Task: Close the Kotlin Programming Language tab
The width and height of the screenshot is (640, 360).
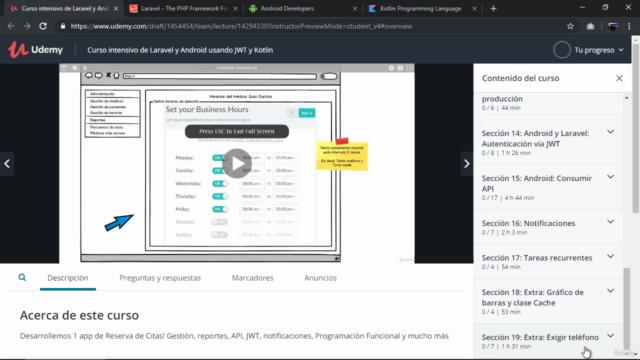Action: pyautogui.click(x=474, y=9)
